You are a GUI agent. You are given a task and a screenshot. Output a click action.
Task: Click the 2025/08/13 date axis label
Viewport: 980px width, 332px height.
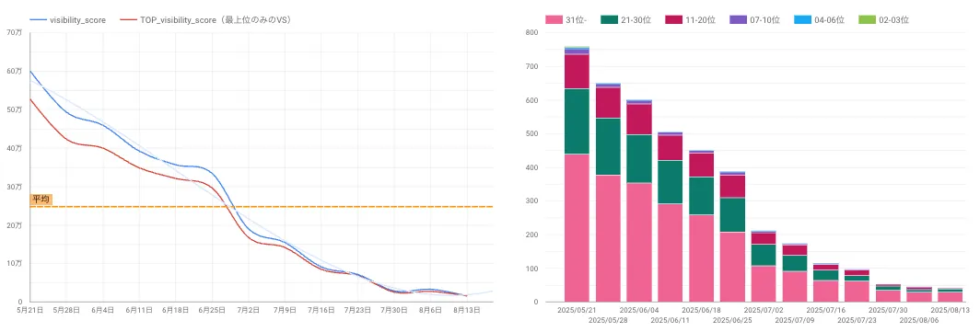(950, 310)
